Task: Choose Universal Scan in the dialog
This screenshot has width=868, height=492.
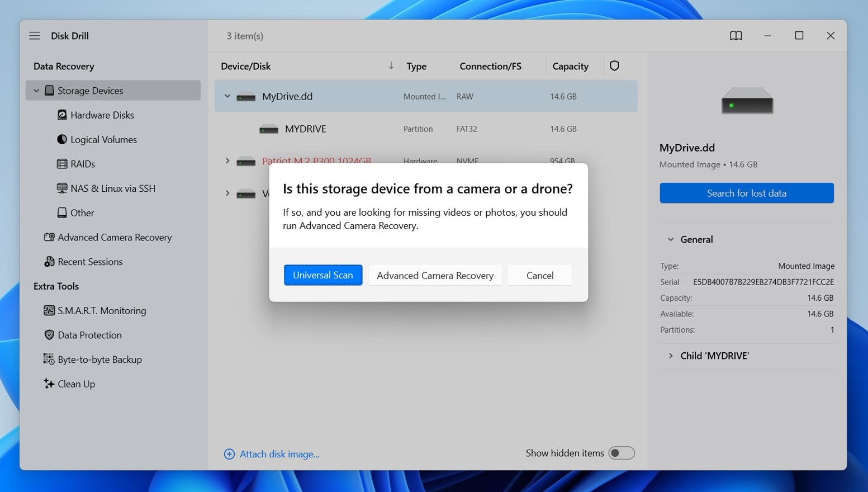Action: click(323, 275)
